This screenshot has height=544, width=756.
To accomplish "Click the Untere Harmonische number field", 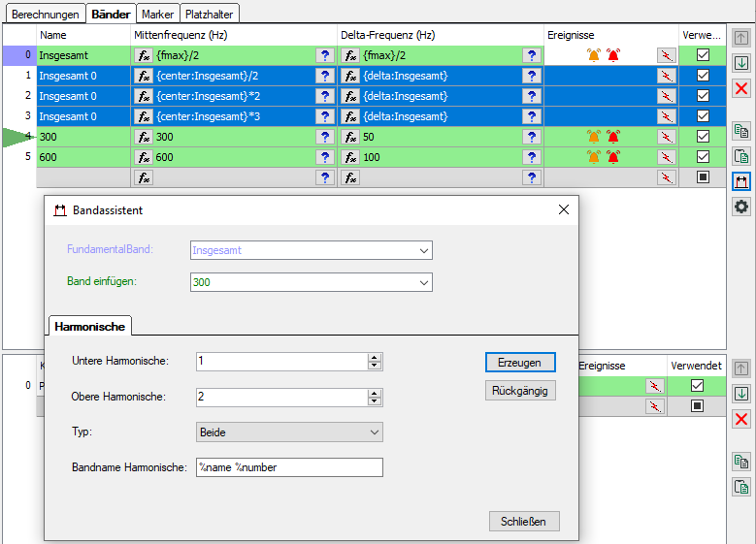I will [x=282, y=362].
